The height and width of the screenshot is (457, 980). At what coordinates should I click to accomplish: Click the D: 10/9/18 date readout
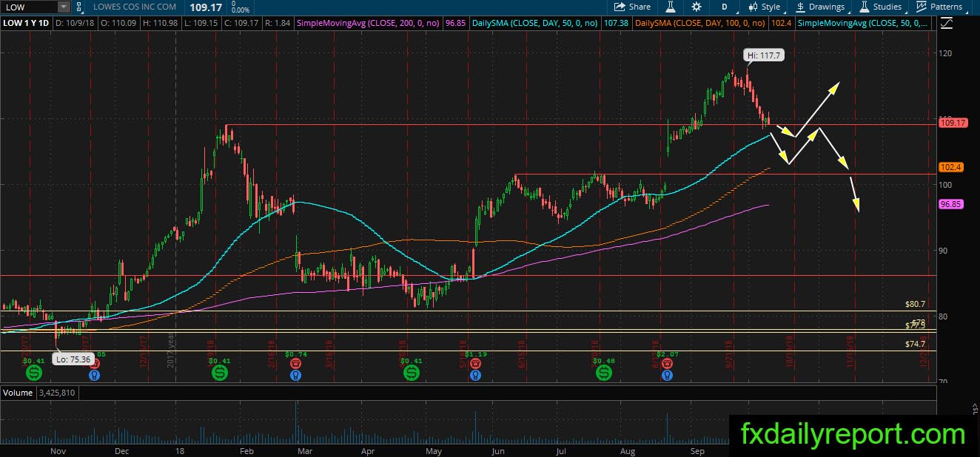(75, 24)
